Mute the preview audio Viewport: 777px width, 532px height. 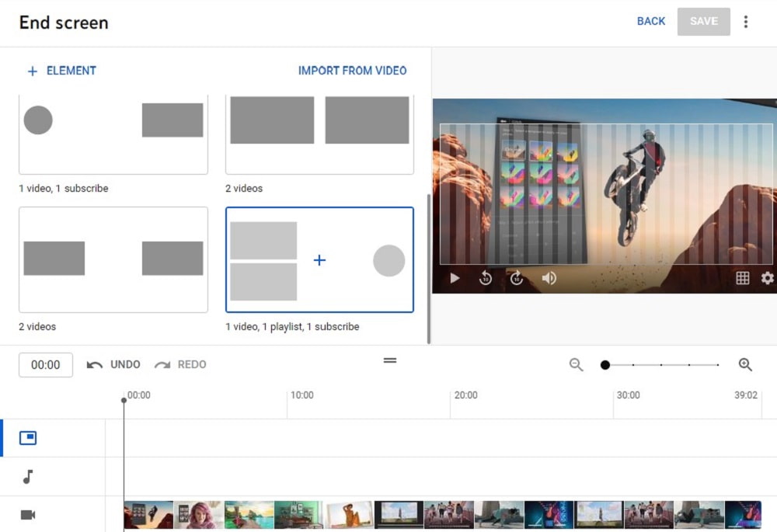[549, 278]
